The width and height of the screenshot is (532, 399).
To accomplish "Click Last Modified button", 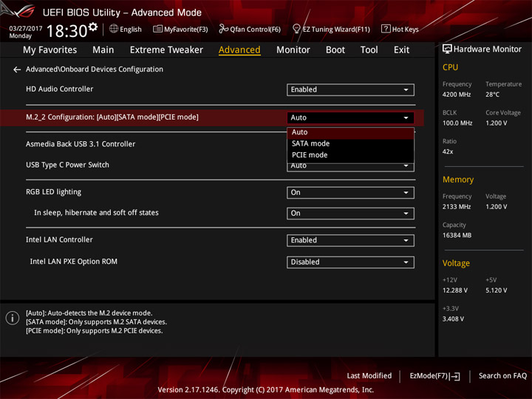I will coord(369,376).
